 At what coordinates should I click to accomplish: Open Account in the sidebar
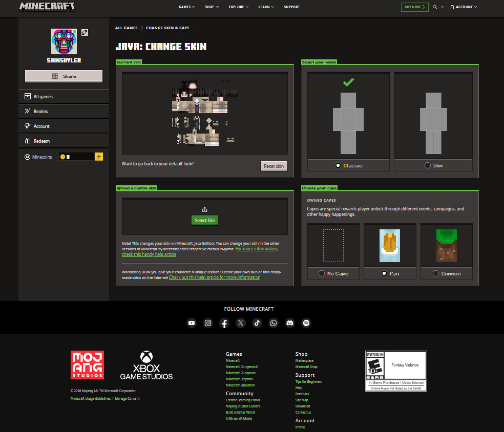pyautogui.click(x=64, y=126)
